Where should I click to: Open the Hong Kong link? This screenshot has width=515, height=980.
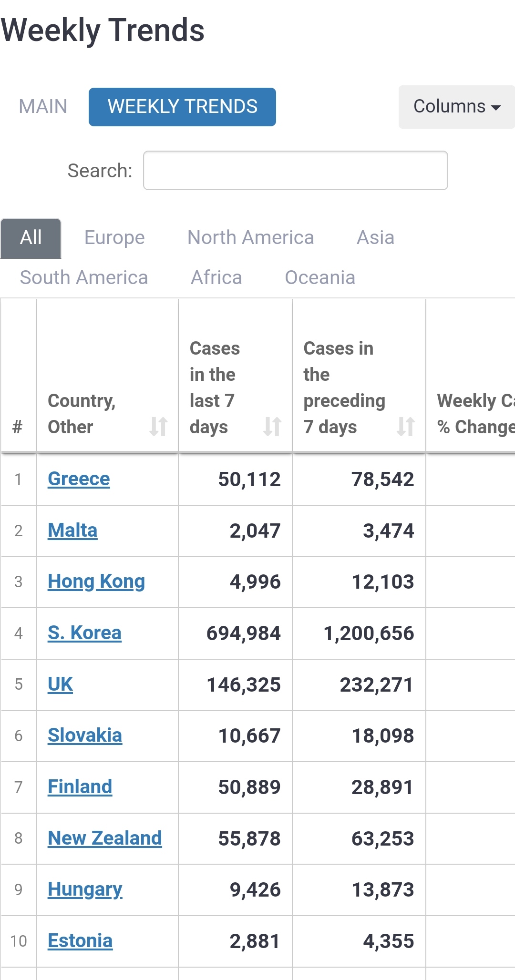(x=96, y=582)
